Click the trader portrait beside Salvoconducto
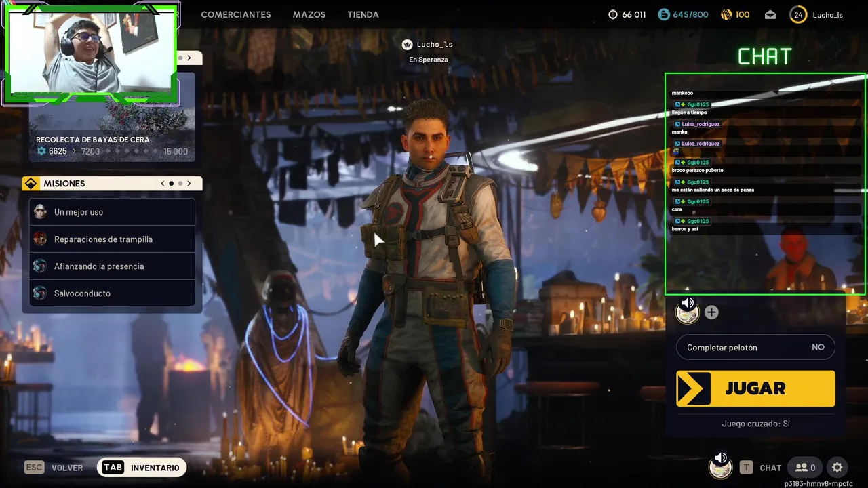868x488 pixels. click(40, 293)
